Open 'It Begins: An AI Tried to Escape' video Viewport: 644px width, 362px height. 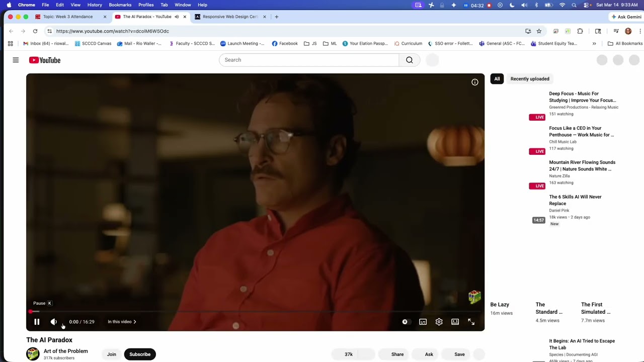pos(582,344)
